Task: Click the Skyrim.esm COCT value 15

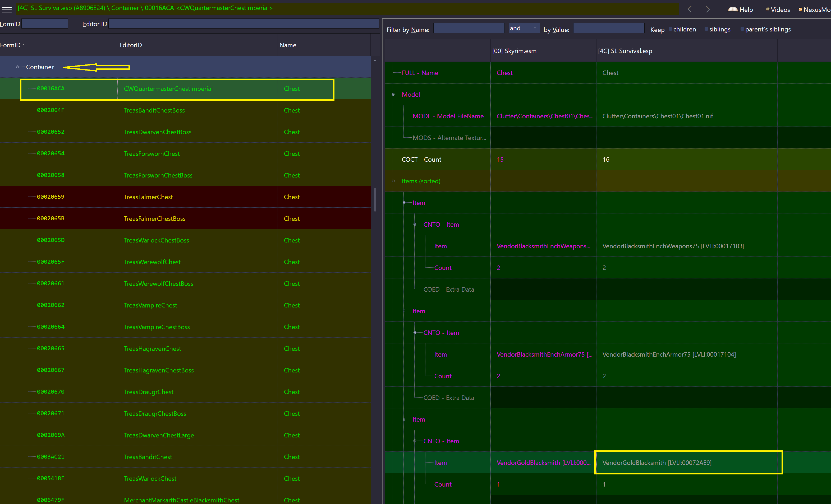Action: [x=500, y=159]
